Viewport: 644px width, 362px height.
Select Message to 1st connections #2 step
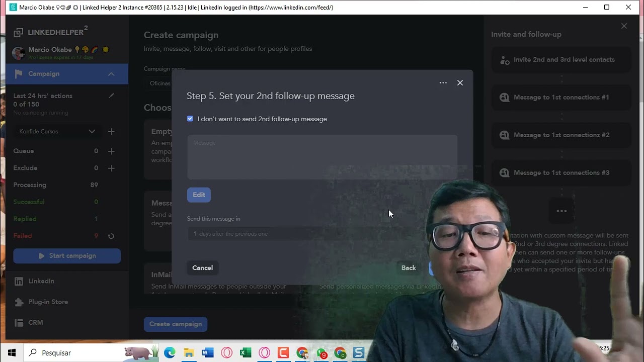click(x=561, y=135)
